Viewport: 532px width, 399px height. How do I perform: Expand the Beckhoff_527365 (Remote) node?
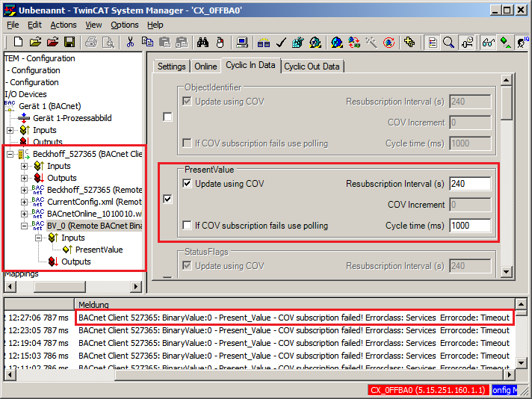25,190
